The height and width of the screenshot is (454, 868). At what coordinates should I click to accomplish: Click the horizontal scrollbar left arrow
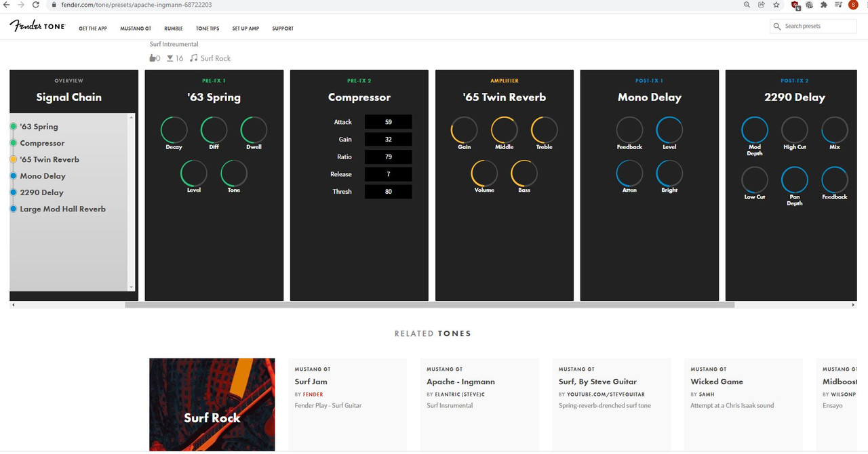coord(14,306)
